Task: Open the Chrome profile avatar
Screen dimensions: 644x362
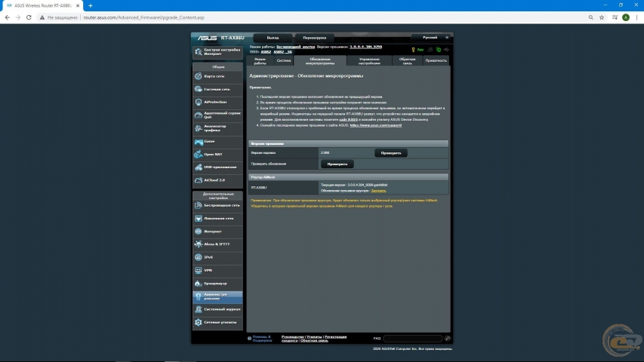Action: 626,17
